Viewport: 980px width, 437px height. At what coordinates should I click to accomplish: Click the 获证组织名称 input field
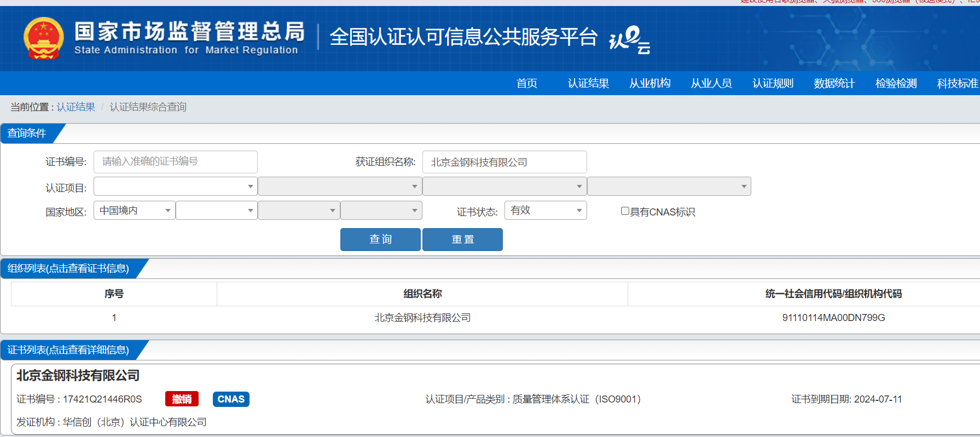tap(505, 162)
